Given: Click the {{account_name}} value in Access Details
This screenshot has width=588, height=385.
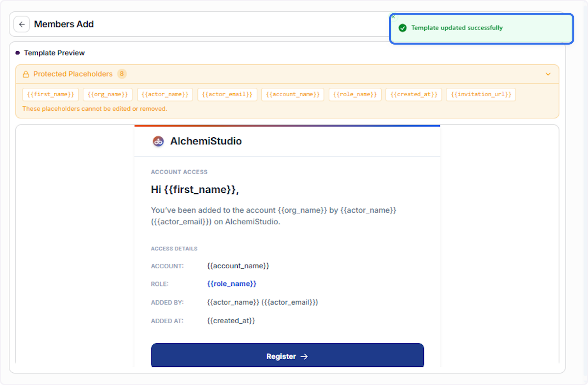Looking at the screenshot, I should [x=238, y=266].
